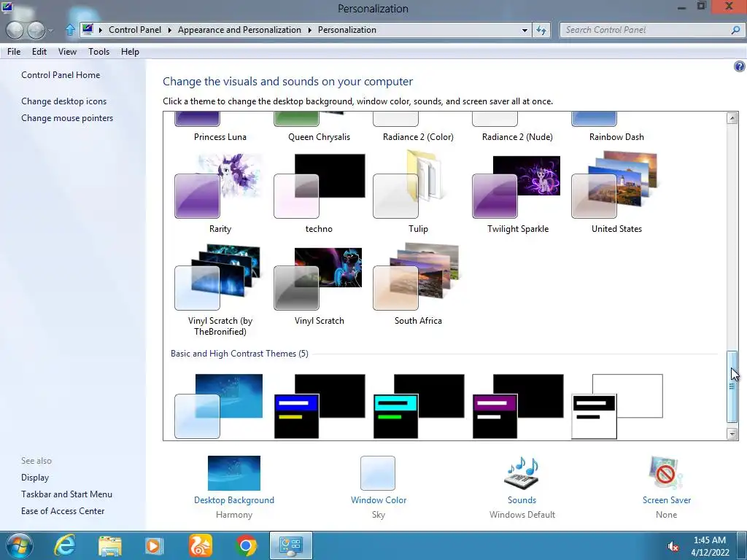This screenshot has height=560, width=747.
Task: Click the theme list scroll down arrow
Action: 732,433
